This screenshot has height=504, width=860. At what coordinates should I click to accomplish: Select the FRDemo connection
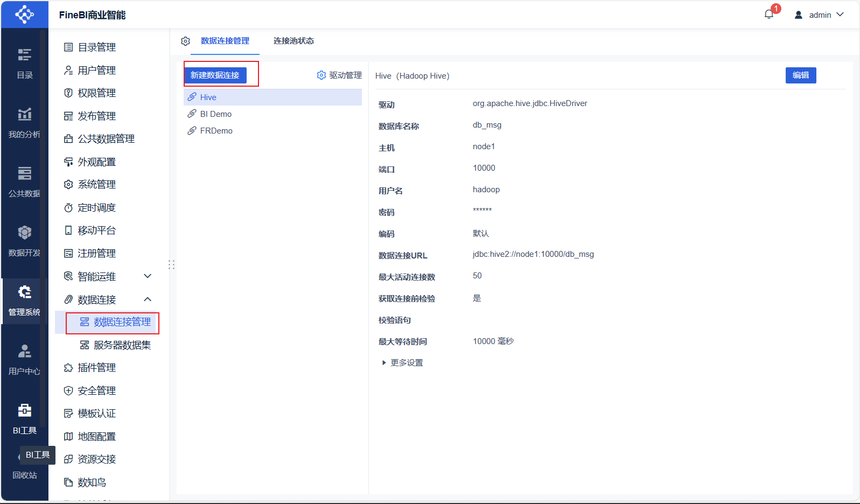216,131
